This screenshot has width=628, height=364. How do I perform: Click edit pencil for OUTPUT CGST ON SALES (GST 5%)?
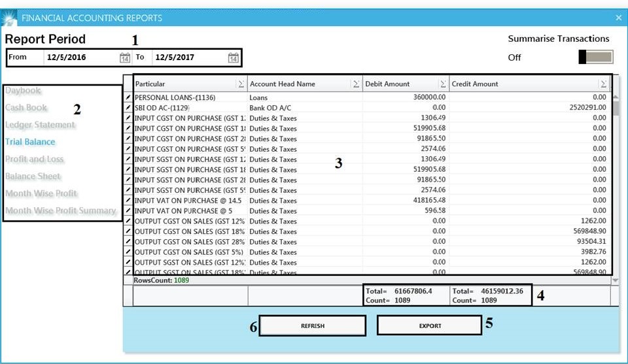pyautogui.click(x=128, y=252)
